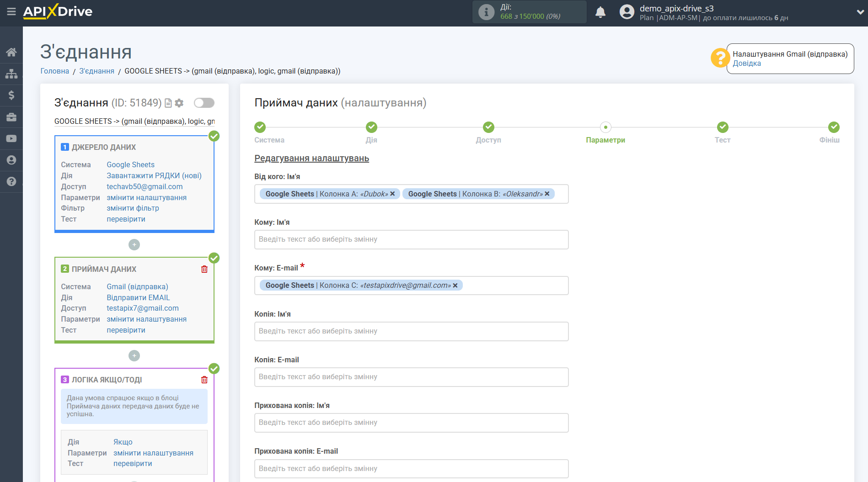
Task: Focus the Кому: Ім'я input field
Action: coord(412,240)
